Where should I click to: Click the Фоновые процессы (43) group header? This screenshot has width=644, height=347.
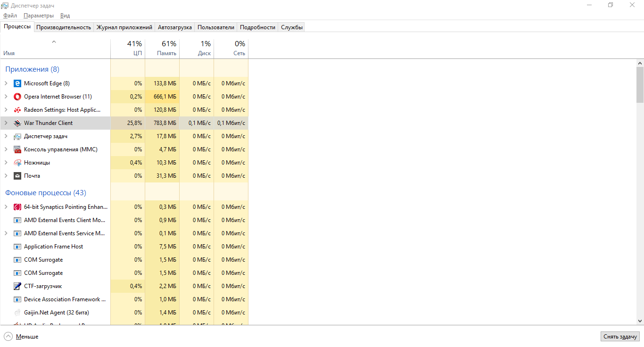46,193
